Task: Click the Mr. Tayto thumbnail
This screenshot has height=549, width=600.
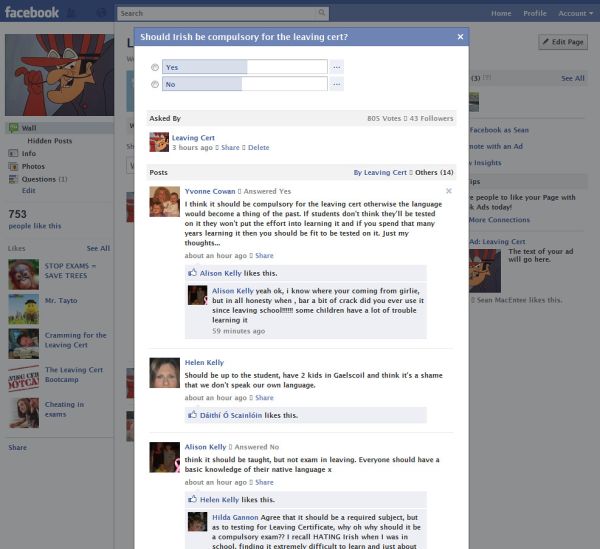Action: coord(24,309)
